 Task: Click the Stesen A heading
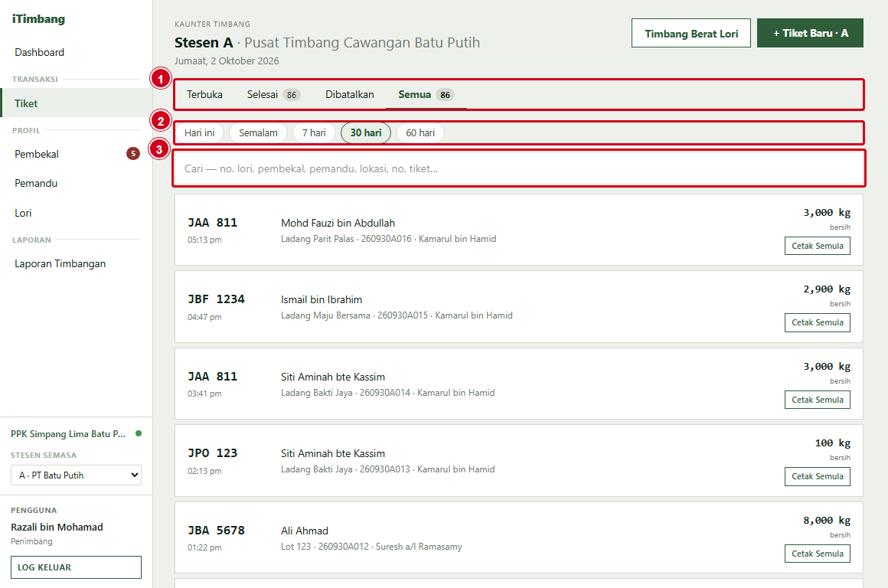coord(204,42)
